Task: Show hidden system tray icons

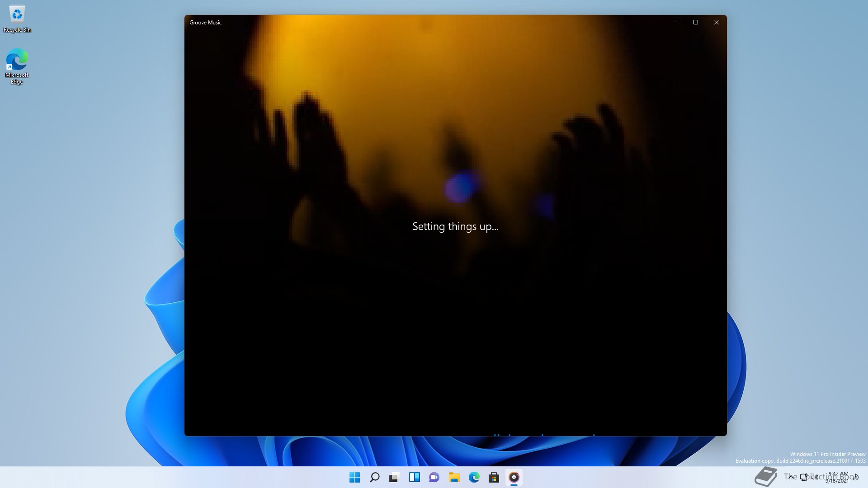Action: pyautogui.click(x=791, y=477)
